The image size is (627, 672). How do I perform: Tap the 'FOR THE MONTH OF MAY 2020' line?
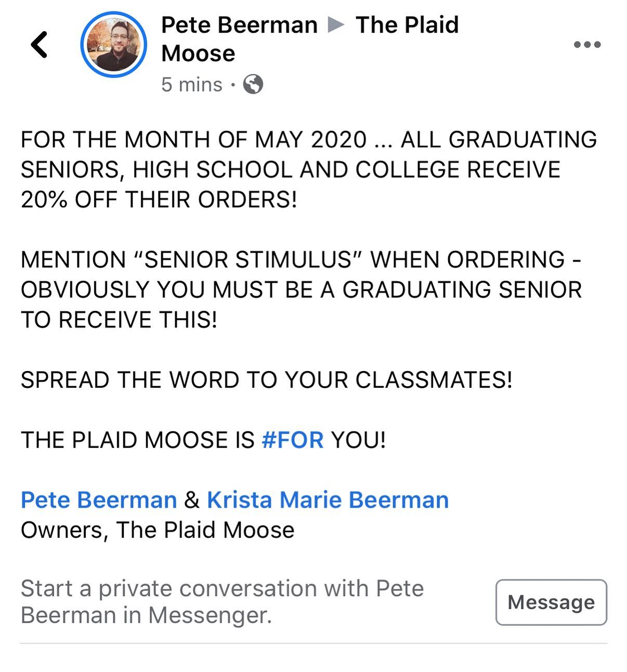194,140
